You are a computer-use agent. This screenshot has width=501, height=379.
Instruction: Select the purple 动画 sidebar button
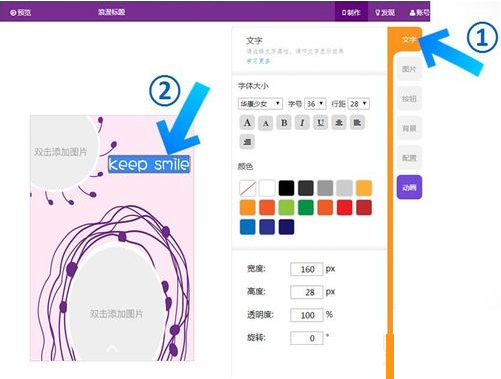pyautogui.click(x=409, y=187)
